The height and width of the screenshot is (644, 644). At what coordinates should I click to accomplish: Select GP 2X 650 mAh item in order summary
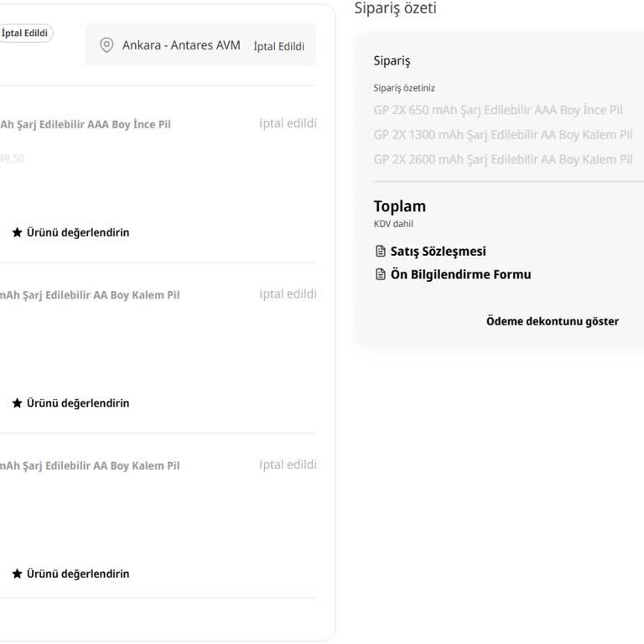[x=497, y=110]
